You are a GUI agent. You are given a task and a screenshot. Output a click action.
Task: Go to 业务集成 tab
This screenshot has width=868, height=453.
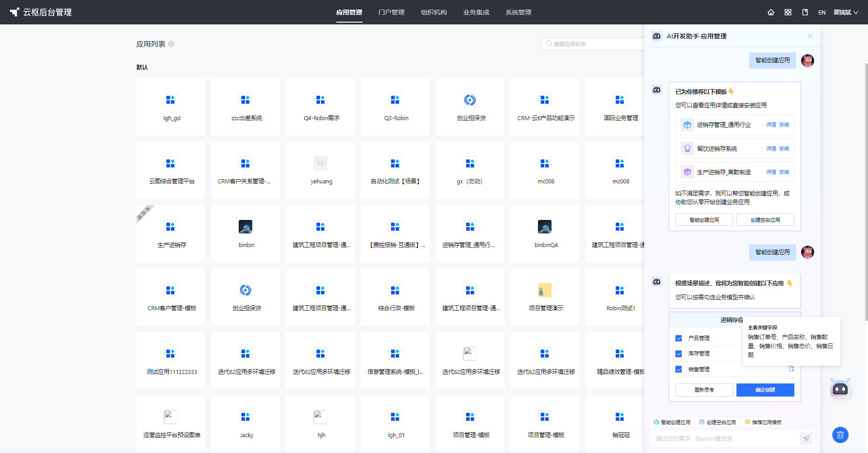click(x=476, y=12)
